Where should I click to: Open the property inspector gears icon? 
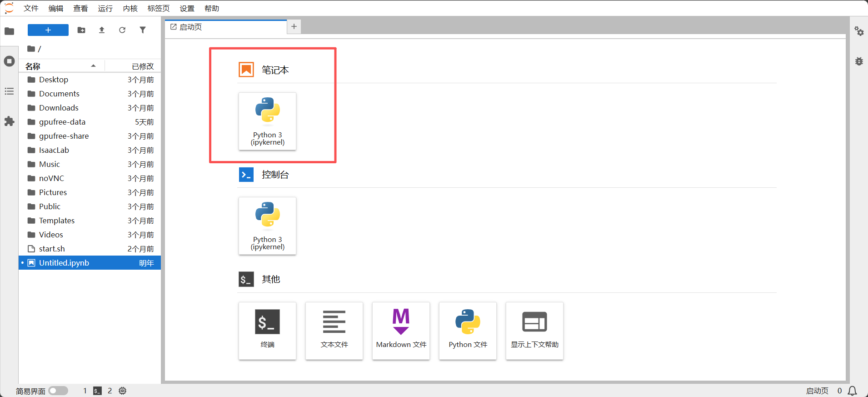click(859, 31)
